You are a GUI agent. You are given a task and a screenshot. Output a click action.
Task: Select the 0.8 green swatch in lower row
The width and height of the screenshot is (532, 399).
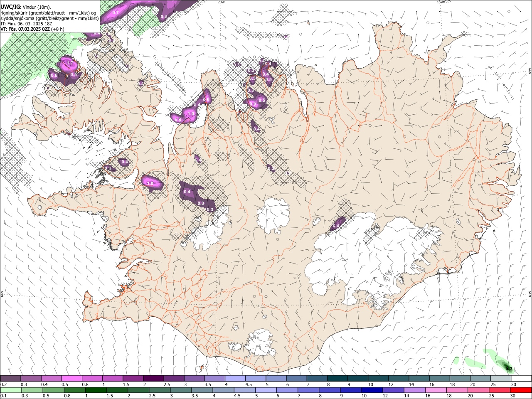[x=74, y=390]
